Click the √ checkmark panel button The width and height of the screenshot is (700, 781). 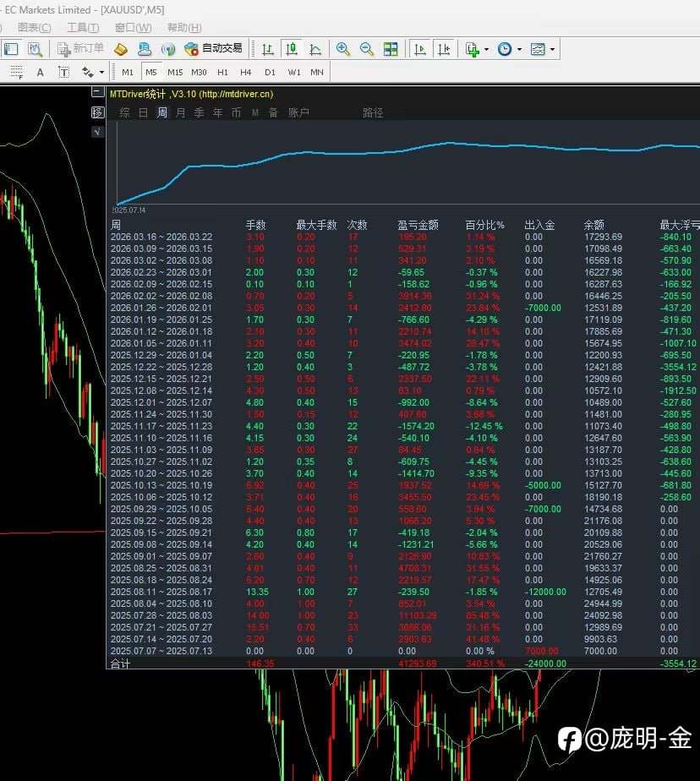(97, 131)
